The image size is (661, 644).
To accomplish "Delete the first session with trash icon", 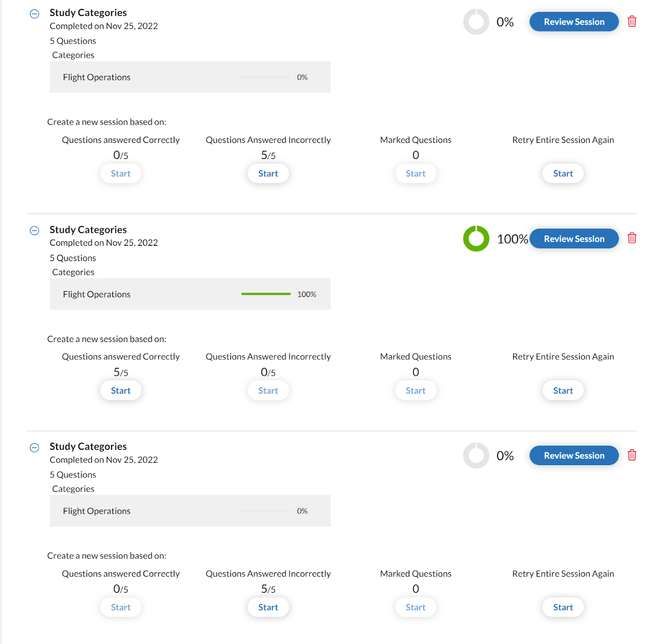I will tap(632, 21).
